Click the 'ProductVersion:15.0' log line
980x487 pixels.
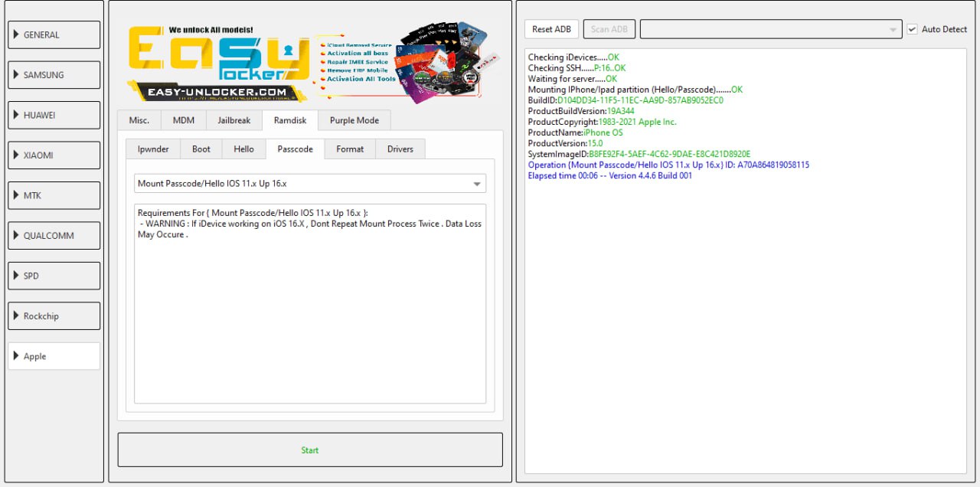(x=566, y=143)
